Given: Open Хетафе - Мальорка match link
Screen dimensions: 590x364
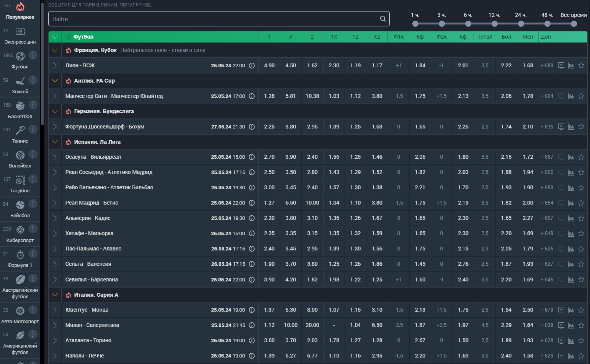Looking at the screenshot, I should click(89, 233).
